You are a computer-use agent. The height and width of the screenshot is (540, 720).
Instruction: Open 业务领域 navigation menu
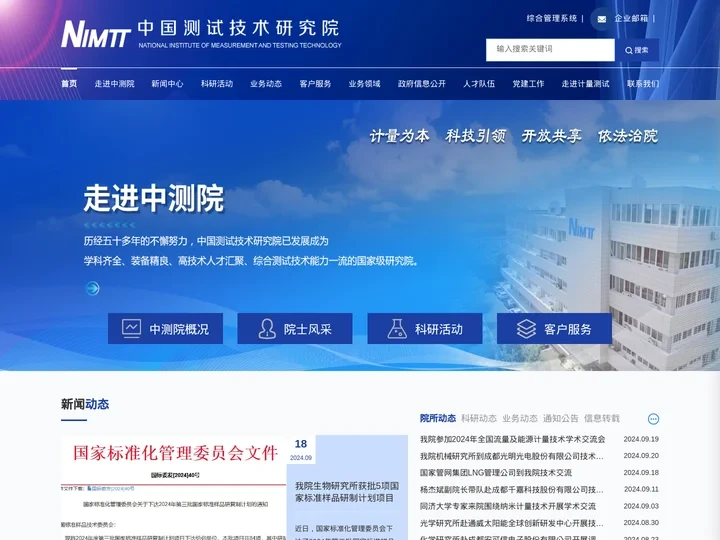point(364,84)
